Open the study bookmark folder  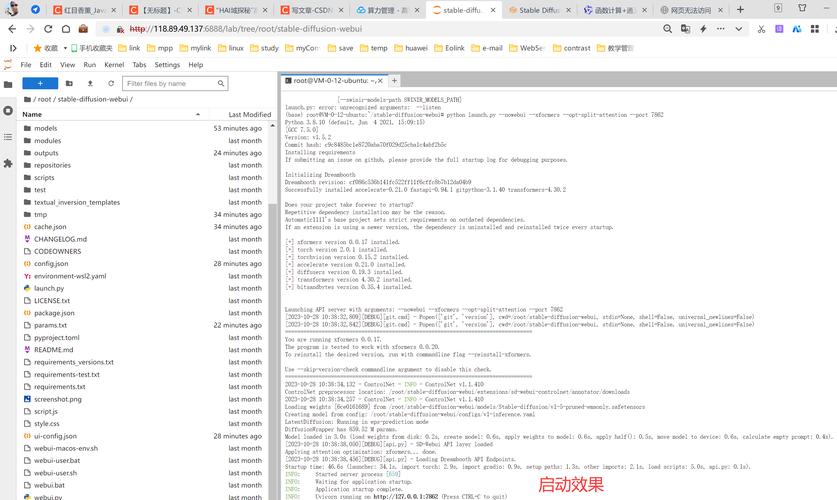[x=264, y=48]
